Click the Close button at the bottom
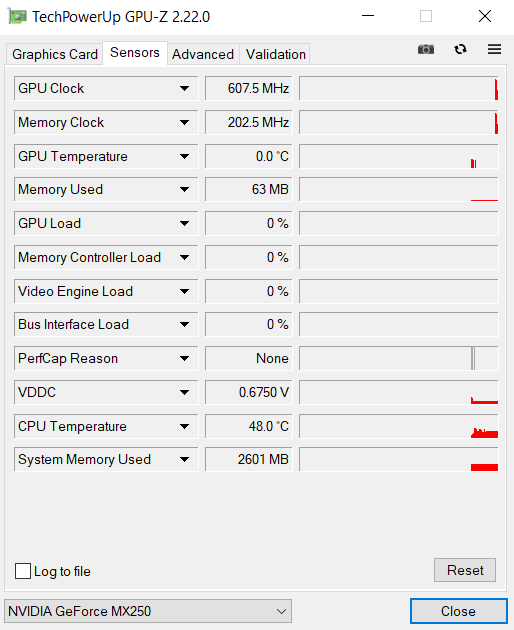Screen dimensions: 514x630 click(459, 611)
